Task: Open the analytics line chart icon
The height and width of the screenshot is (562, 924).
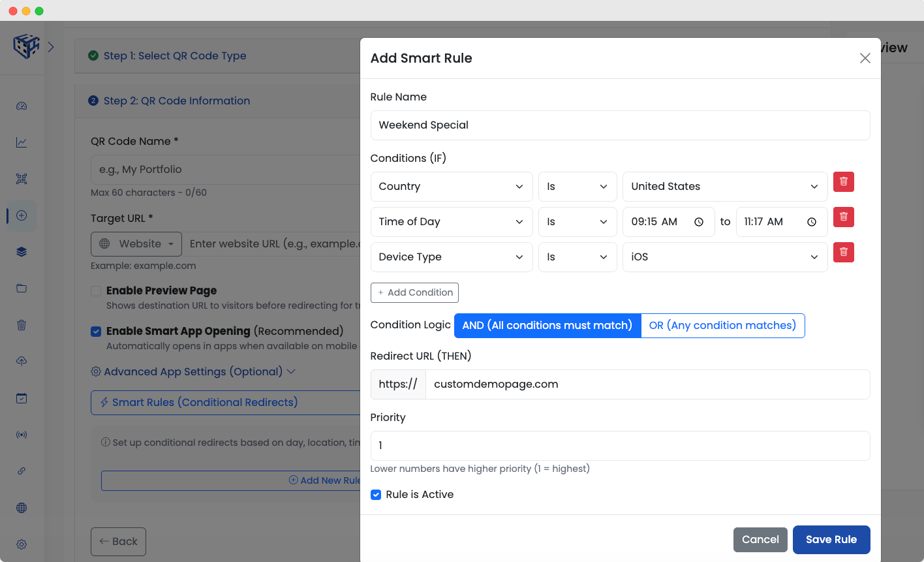Action: [22, 142]
